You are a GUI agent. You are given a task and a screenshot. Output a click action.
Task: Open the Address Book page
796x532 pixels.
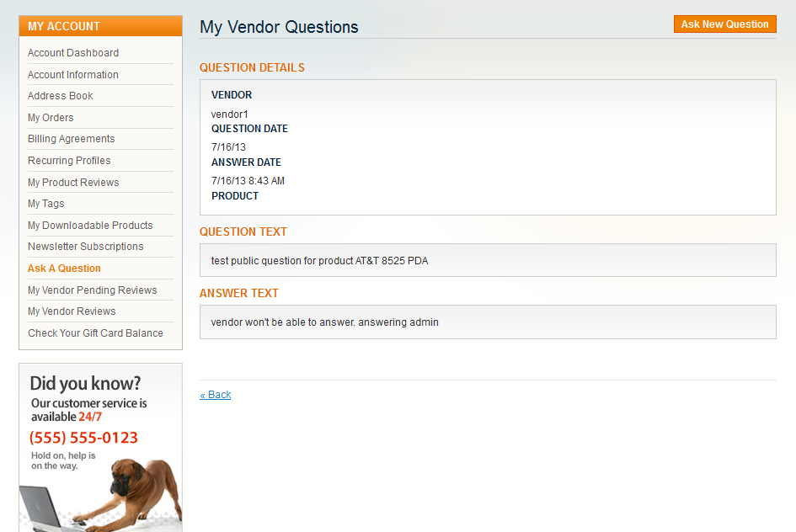click(x=61, y=96)
